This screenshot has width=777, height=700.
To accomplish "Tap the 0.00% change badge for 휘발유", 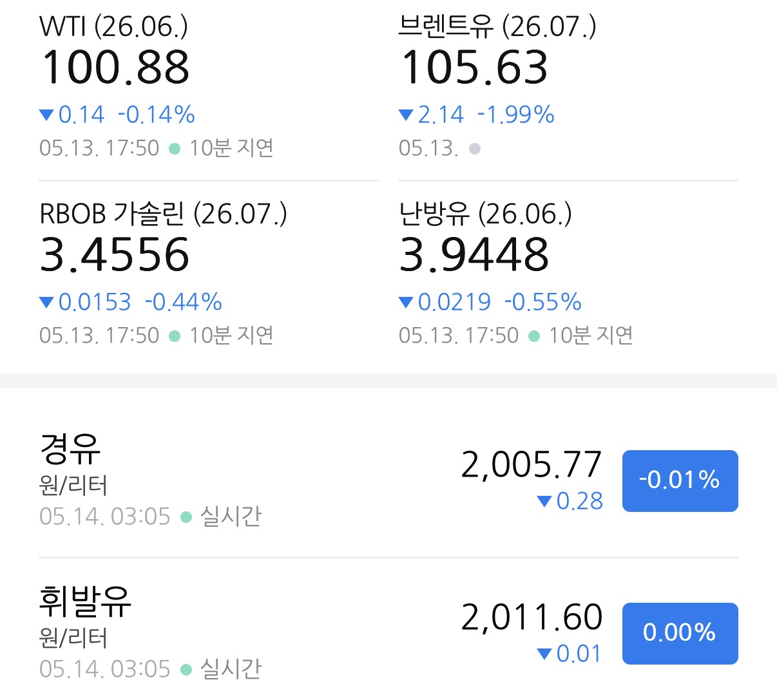I will coord(680,633).
